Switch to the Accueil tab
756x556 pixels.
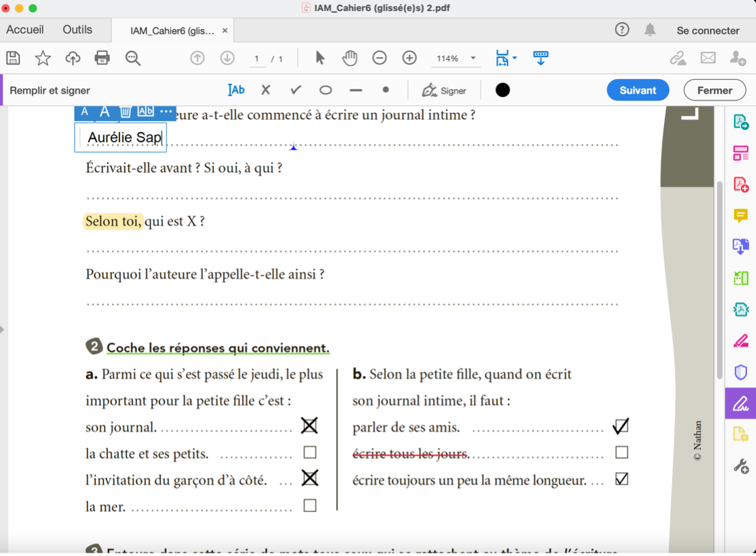click(25, 30)
